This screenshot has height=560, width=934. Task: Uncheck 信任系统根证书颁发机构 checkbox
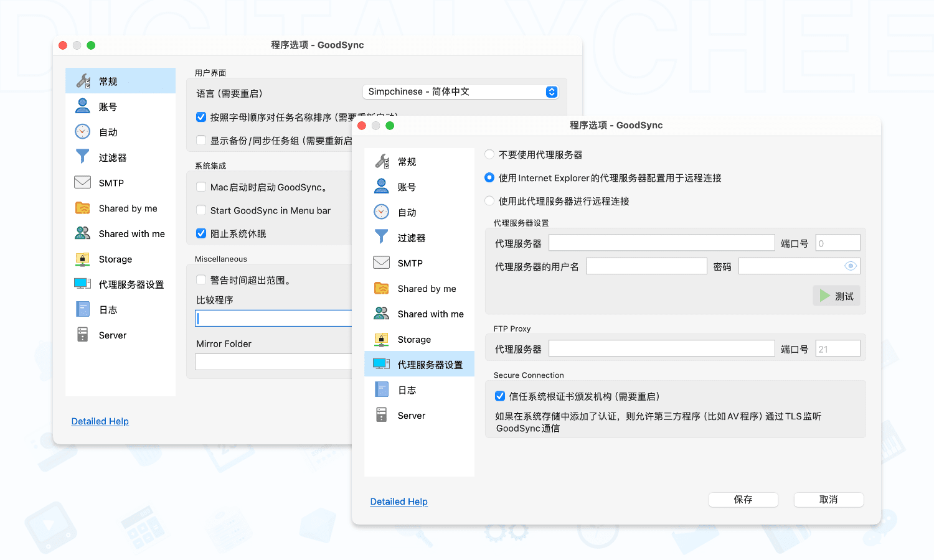coord(500,396)
